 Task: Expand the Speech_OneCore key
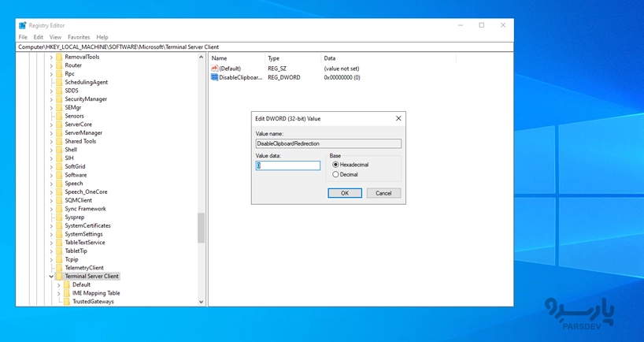click(x=51, y=192)
